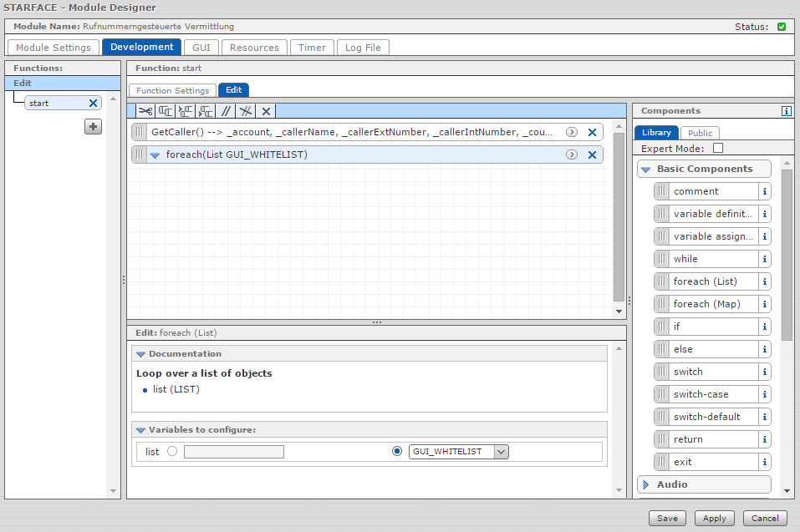Show info for comment component

click(x=764, y=191)
